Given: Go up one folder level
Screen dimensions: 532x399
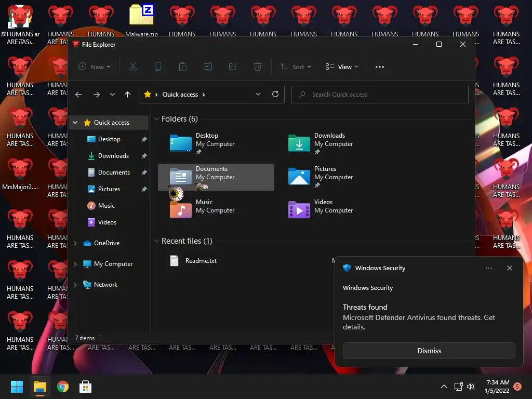Looking at the screenshot, I should tap(128, 95).
